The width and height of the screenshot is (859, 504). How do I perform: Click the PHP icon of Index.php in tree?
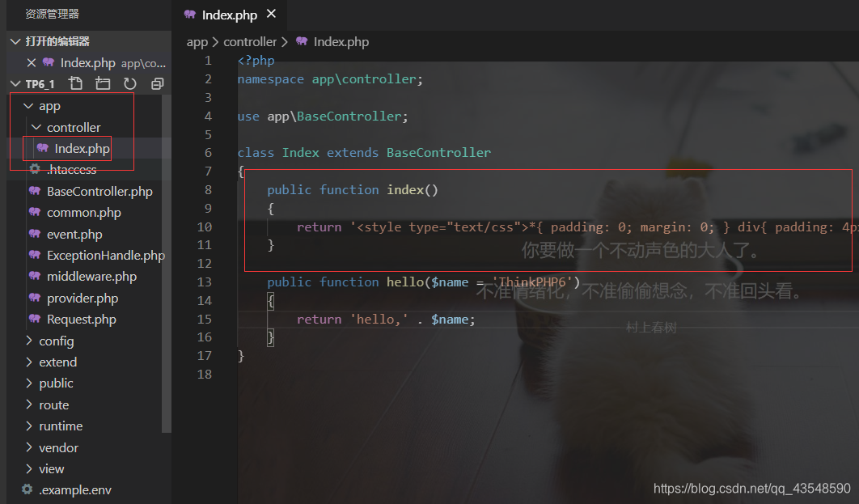click(x=42, y=148)
